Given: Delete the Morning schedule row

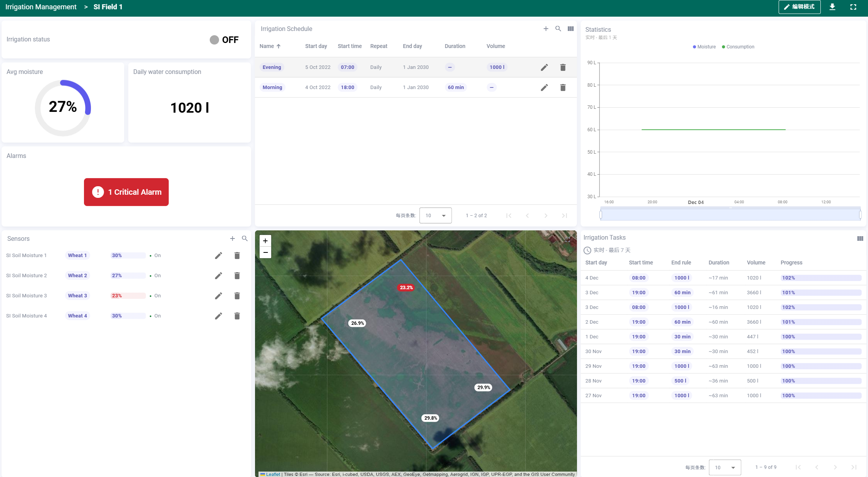Looking at the screenshot, I should coord(563,88).
